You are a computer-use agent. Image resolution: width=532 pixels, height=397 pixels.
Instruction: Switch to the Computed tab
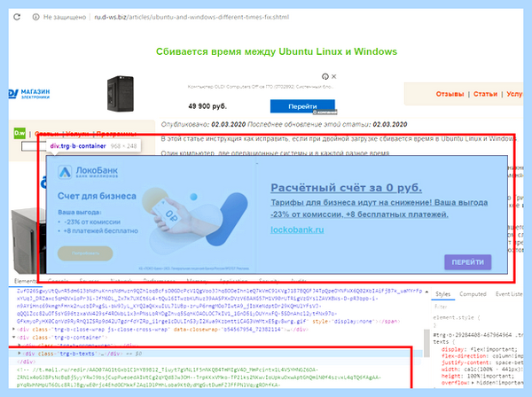(x=473, y=294)
